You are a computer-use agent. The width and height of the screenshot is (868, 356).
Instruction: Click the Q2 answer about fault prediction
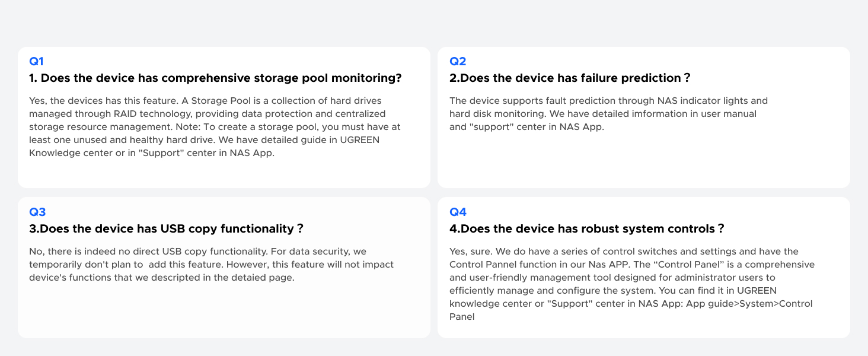(x=608, y=113)
